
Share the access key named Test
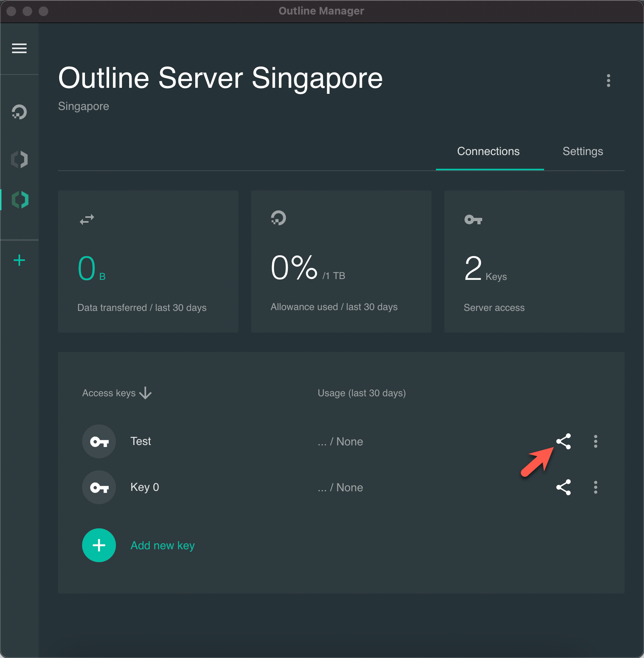[563, 441]
